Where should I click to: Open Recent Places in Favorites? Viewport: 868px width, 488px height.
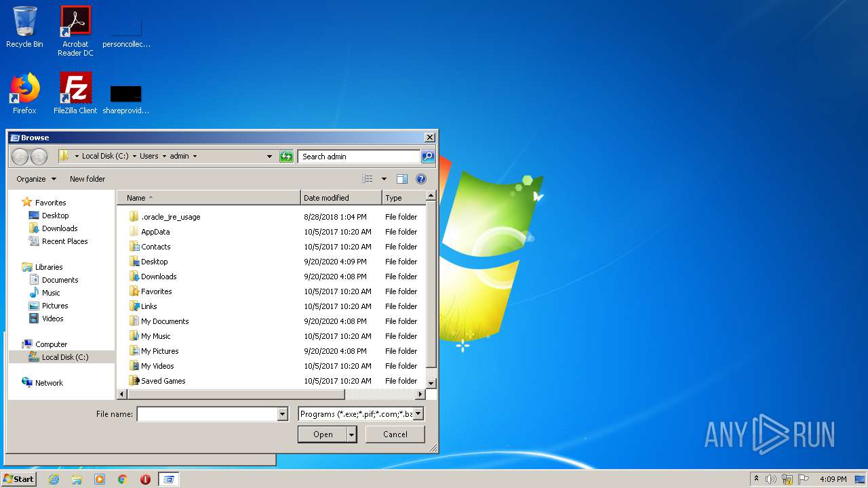point(64,241)
